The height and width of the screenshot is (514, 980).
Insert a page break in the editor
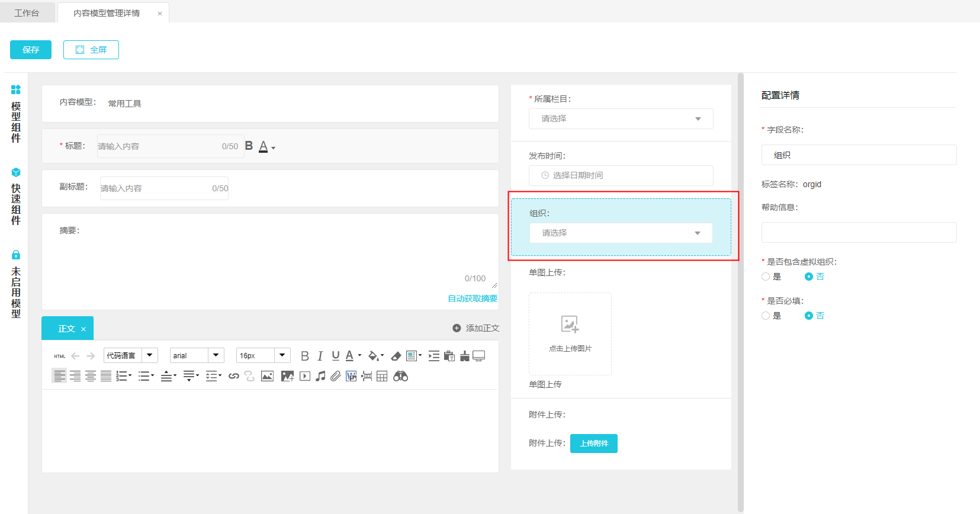(367, 376)
